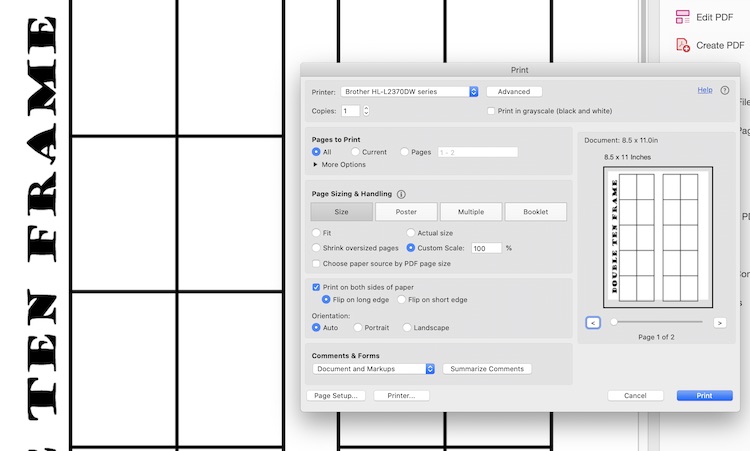Open Page Setup... button
750x451 pixels.
[x=336, y=396]
